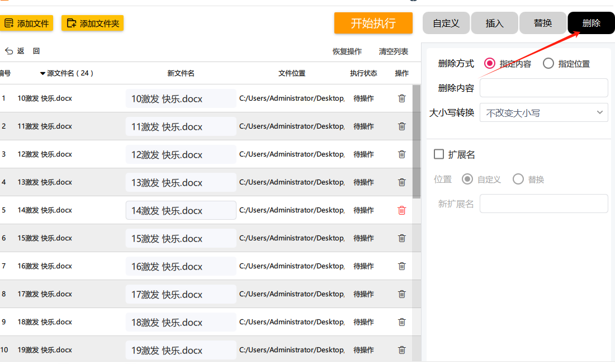Switch to the 替换 tab
The image size is (615, 364).
coord(543,23)
